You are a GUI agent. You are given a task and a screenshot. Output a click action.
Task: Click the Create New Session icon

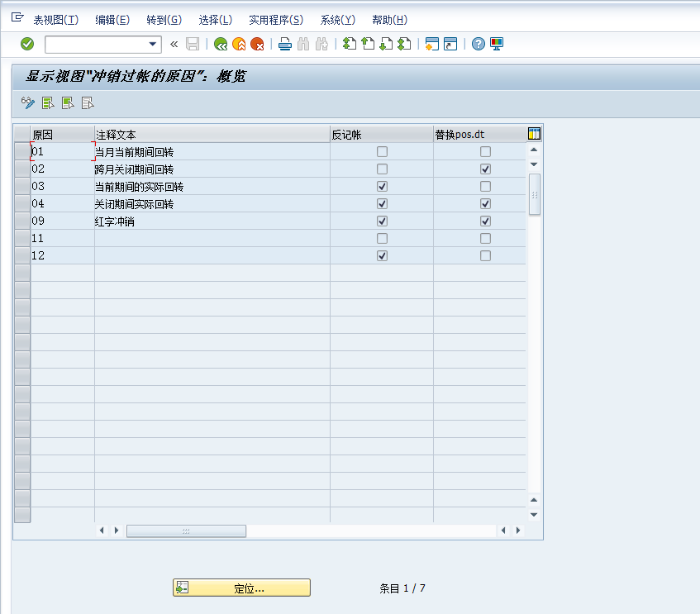coord(431,44)
